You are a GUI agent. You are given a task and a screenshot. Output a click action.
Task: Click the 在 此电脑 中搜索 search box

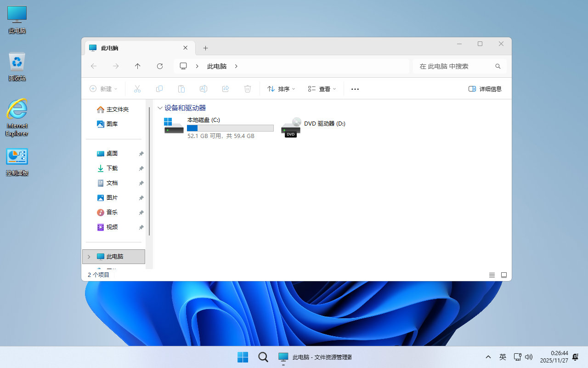[455, 66]
